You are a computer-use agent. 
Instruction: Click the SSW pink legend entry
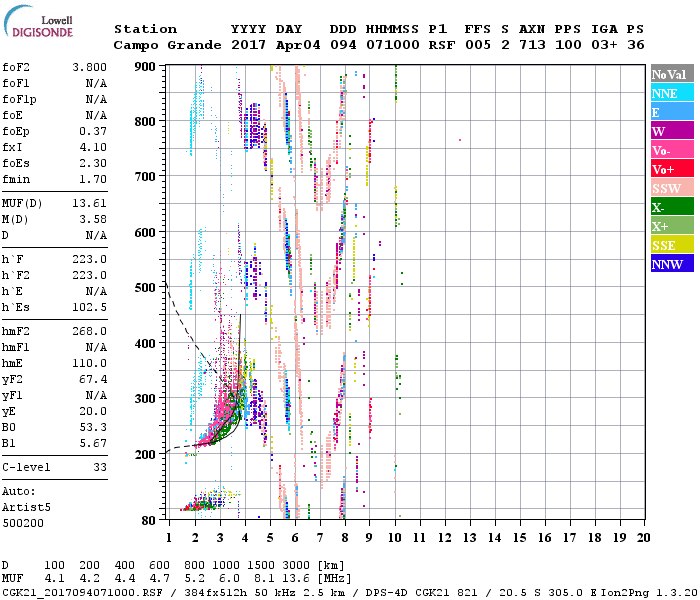672,188
